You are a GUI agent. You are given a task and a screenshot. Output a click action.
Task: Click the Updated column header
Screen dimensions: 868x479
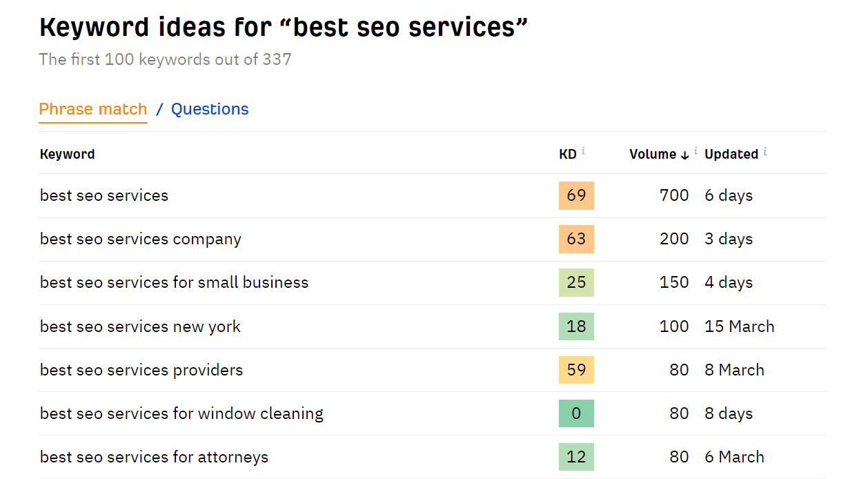click(731, 155)
